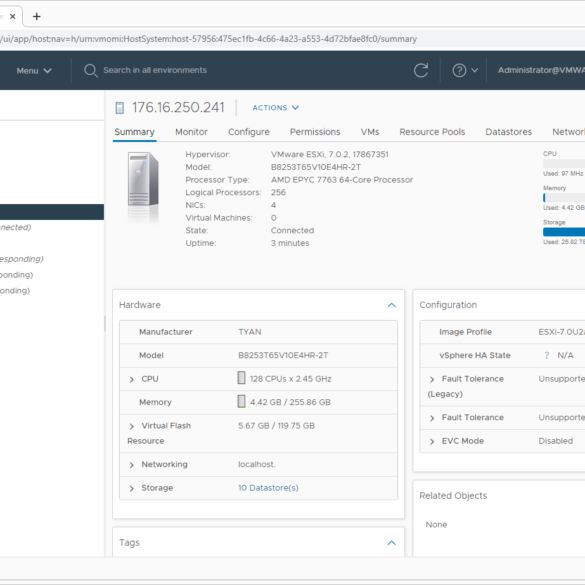Switch to the Networks tab
This screenshot has height=585, width=585.
(x=568, y=132)
